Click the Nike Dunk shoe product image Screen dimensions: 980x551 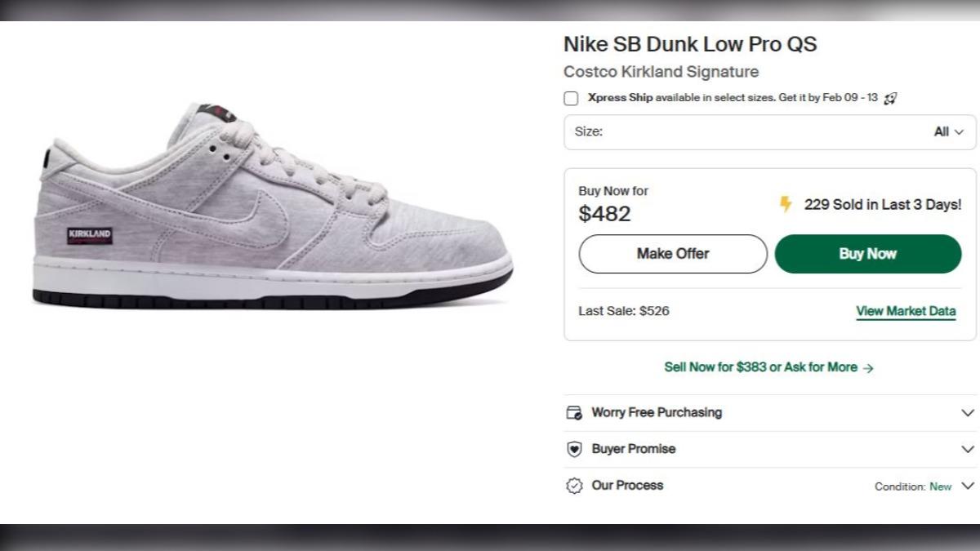(274, 212)
